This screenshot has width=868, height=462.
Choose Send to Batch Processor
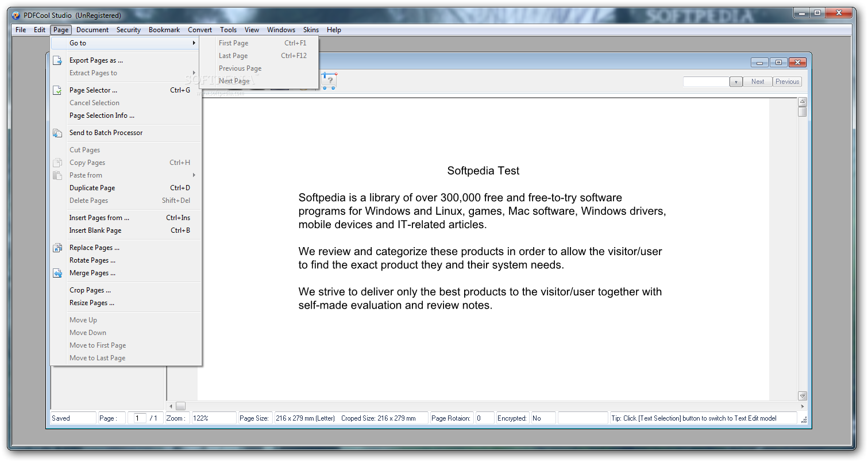tap(126, 133)
